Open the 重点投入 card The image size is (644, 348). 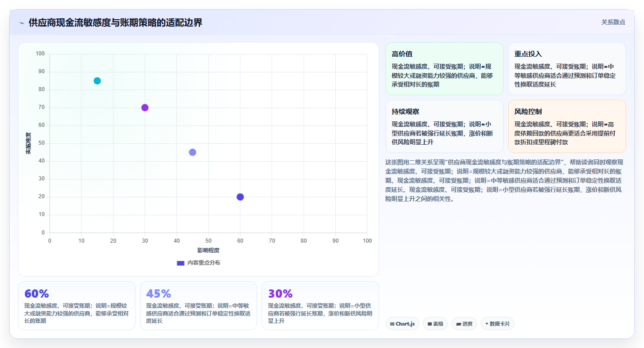click(x=567, y=69)
